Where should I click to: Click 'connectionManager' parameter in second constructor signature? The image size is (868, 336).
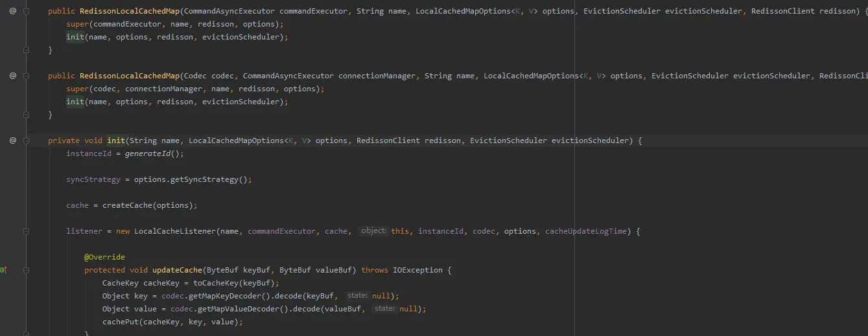click(377, 76)
